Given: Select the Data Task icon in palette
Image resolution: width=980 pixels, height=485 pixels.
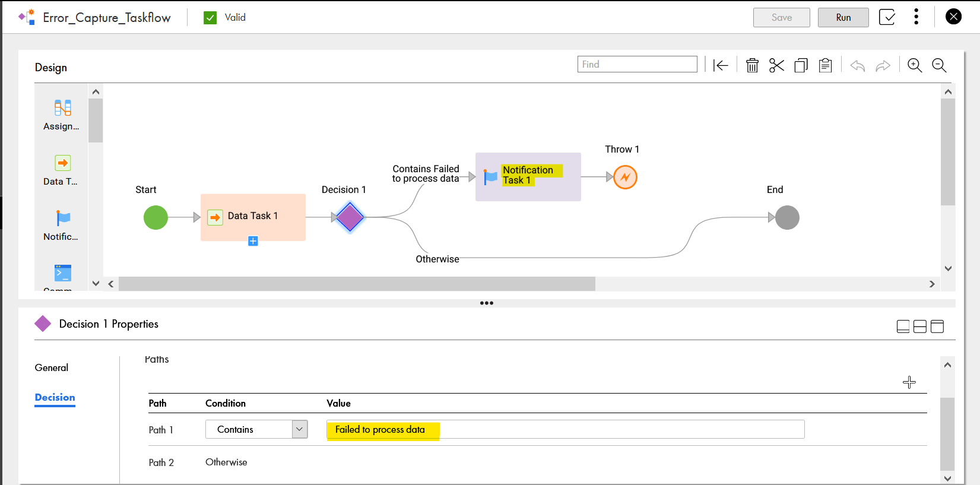Looking at the screenshot, I should pyautogui.click(x=62, y=163).
